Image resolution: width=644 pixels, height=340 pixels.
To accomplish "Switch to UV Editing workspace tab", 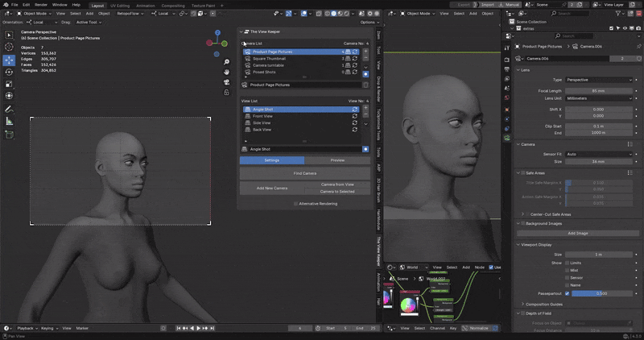I will 119,6.
